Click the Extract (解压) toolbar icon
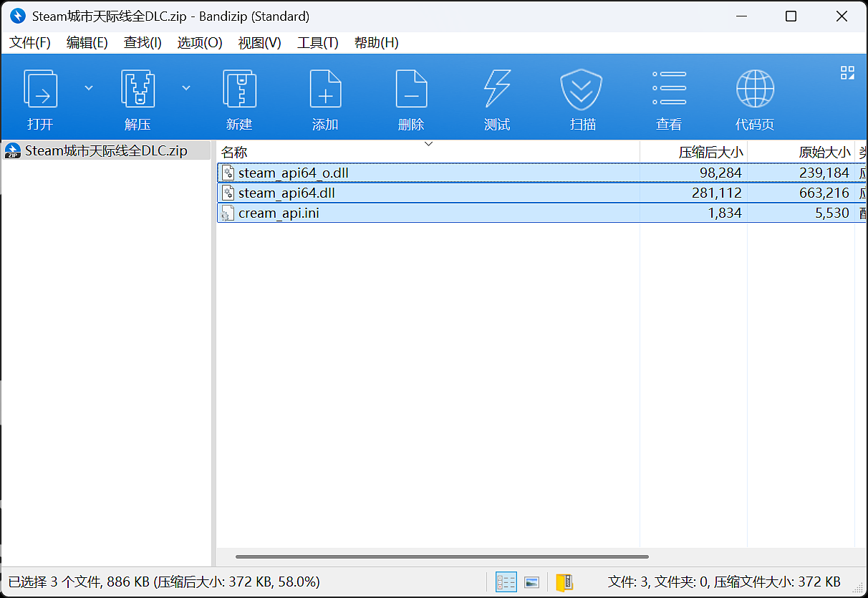 tap(138, 90)
